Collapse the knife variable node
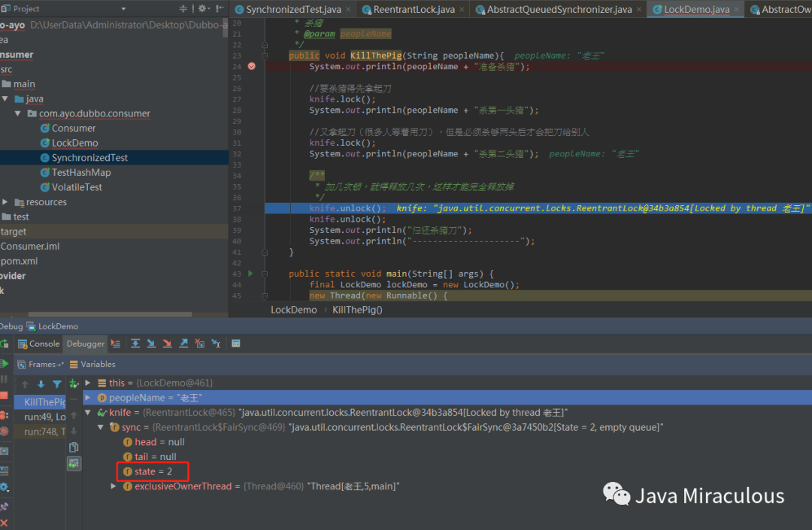Image resolution: width=812 pixels, height=530 pixels. pos(88,413)
